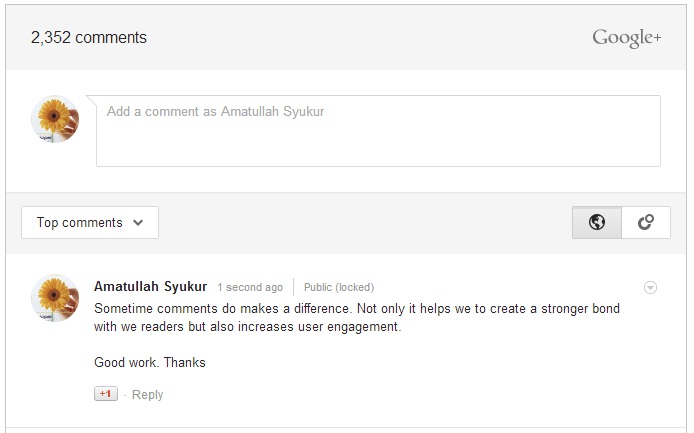
Task: Click the 1 second ago timestamp
Action: point(250,287)
